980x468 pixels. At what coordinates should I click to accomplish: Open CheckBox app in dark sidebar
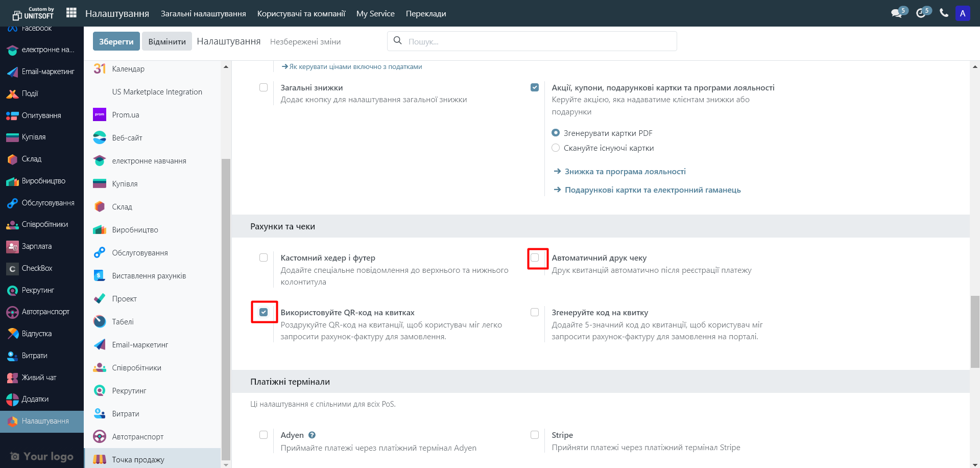(x=42, y=268)
